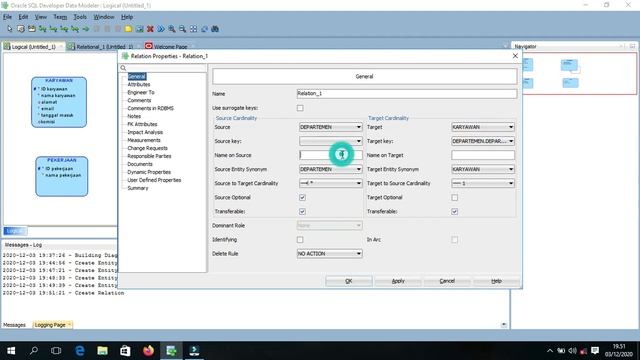640x360 pixels.
Task: Toggle the Use surrogate keys checkbox
Action: pos(300,108)
